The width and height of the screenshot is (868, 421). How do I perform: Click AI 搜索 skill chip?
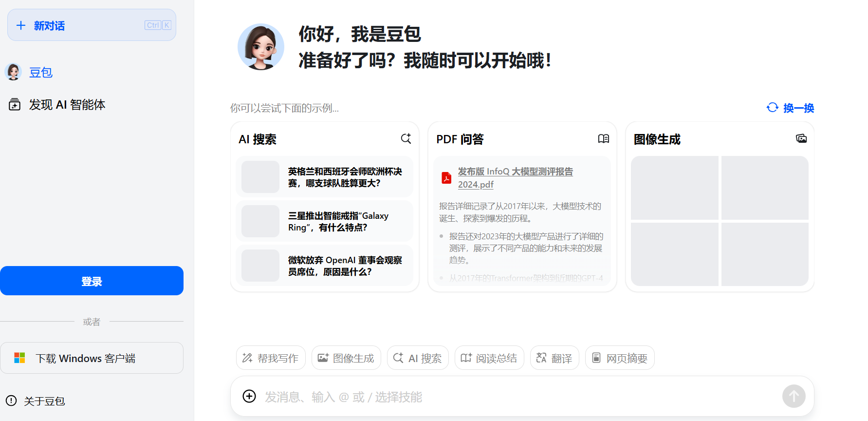(x=418, y=358)
